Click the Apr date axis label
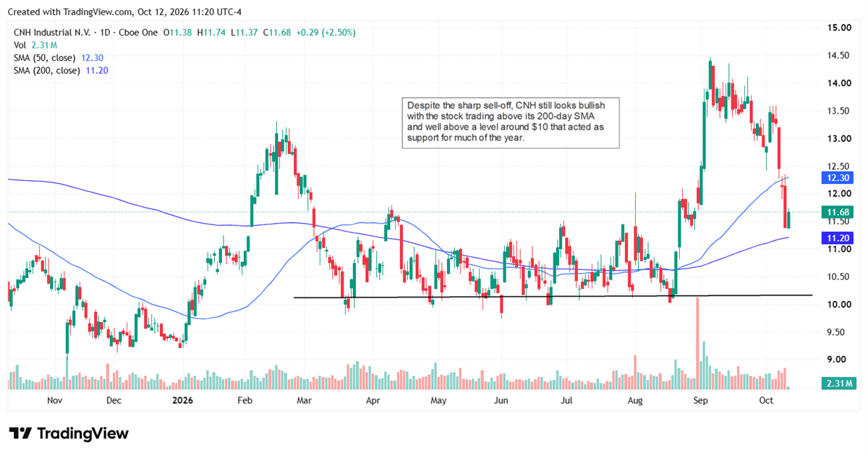The height and width of the screenshot is (456, 868). (373, 400)
